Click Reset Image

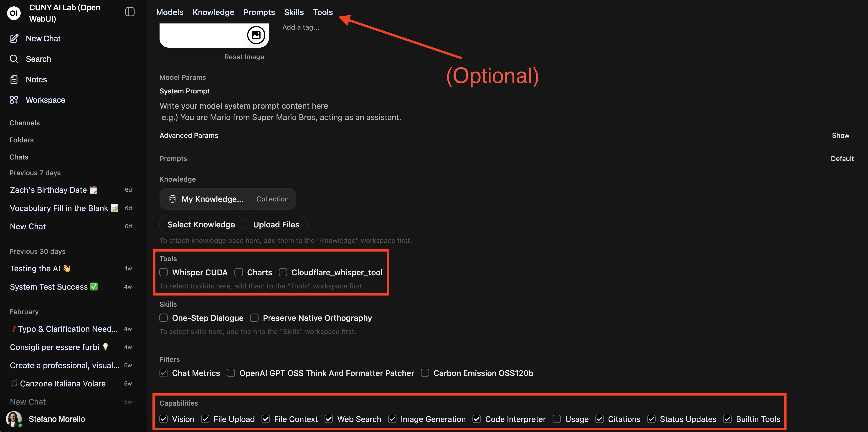tap(244, 57)
